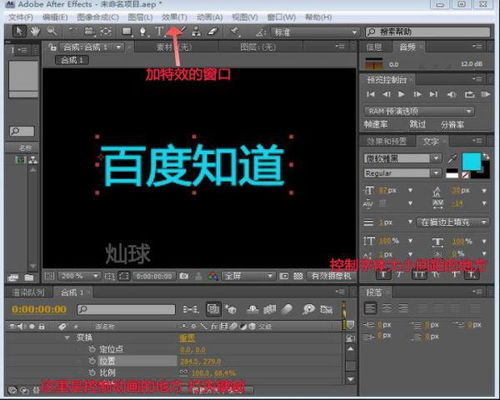Toggle Live Update in the timeline
Image resolution: width=500 pixels, height=400 pixels.
213,310
